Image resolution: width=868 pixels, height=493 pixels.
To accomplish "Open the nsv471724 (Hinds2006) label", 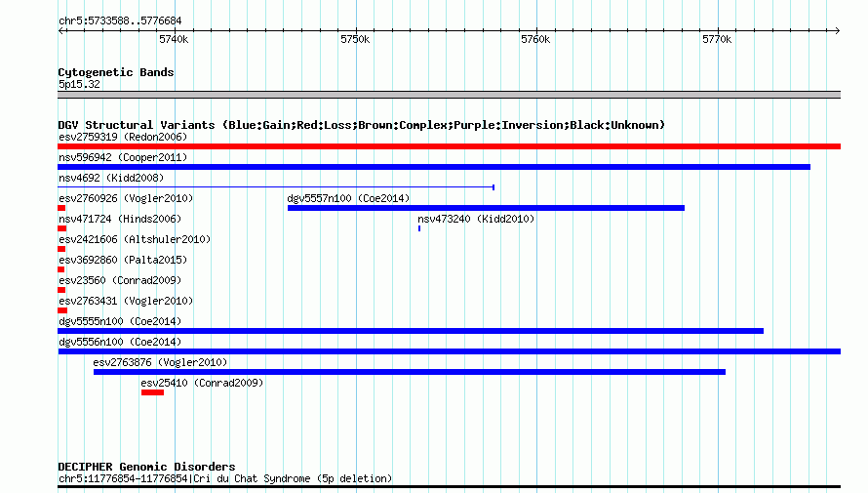I will pos(120,219).
